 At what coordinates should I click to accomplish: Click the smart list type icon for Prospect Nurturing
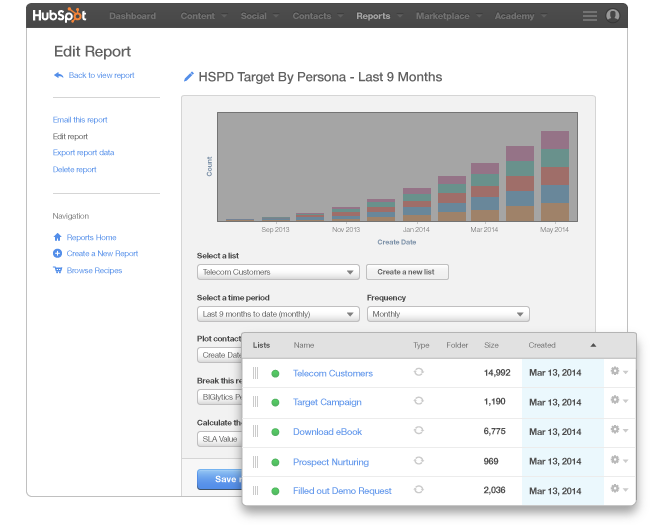pos(419,460)
